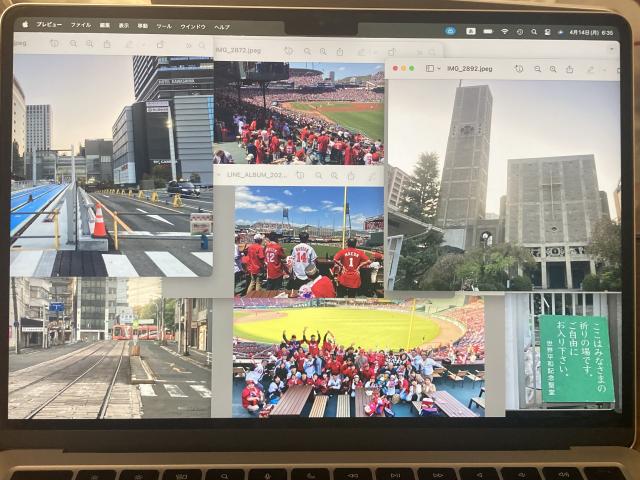Click the 4月14日 date and time

pos(591,32)
